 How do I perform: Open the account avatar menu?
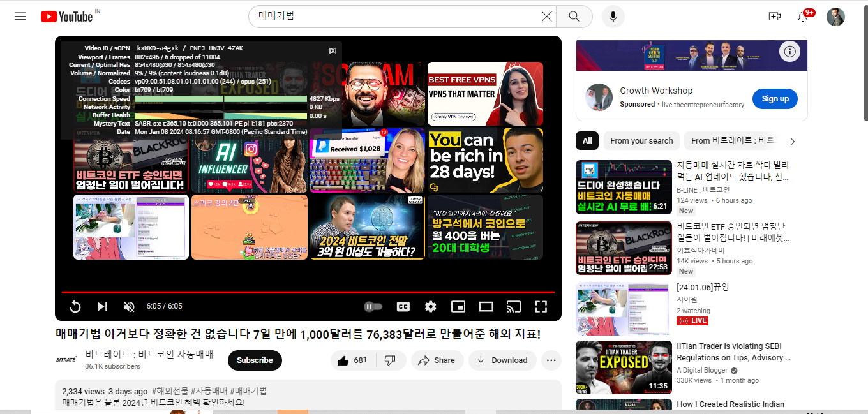pos(835,17)
